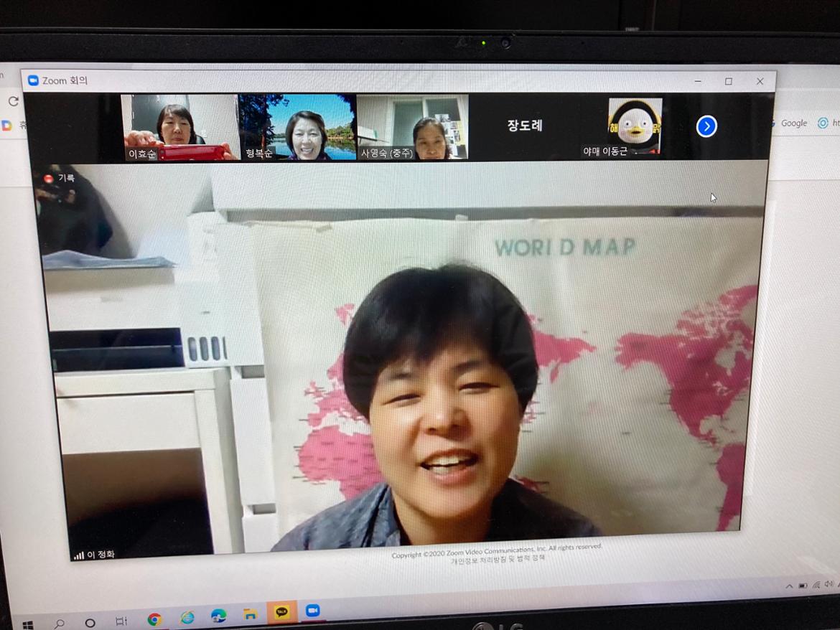Select the penguin avatar participant tile
This screenshot has height=630, width=840.
point(635,126)
